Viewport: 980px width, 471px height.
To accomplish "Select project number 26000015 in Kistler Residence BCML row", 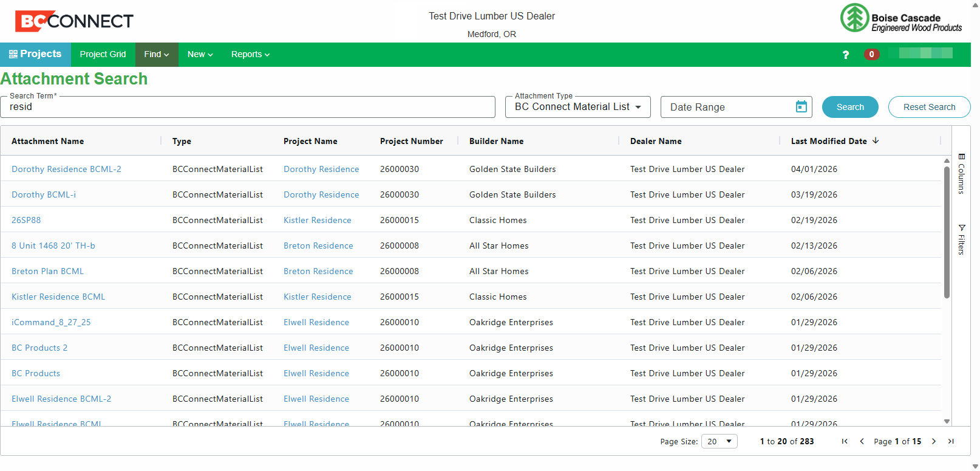I will click(400, 297).
